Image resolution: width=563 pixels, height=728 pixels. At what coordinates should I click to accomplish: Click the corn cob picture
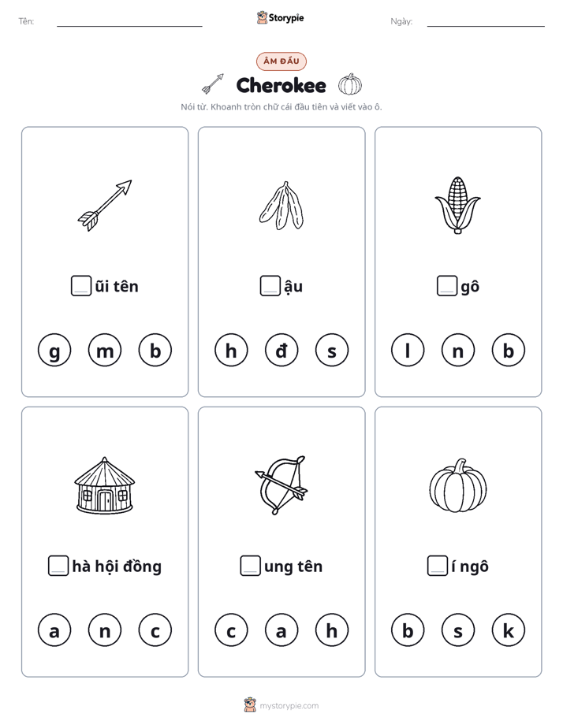[458, 205]
